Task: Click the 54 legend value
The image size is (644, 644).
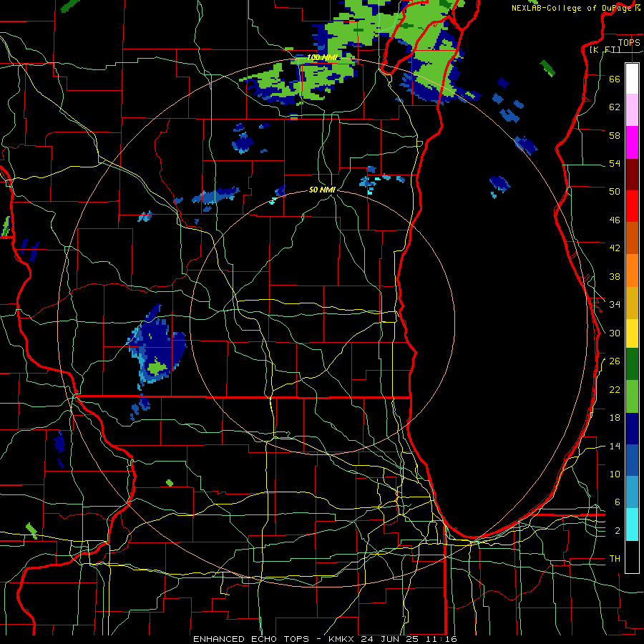Action: [x=615, y=163]
